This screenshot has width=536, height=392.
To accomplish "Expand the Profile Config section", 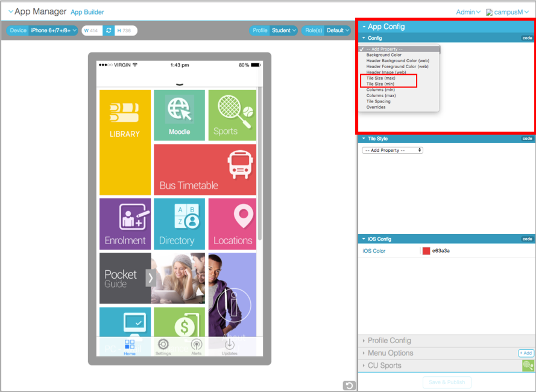I will (389, 340).
